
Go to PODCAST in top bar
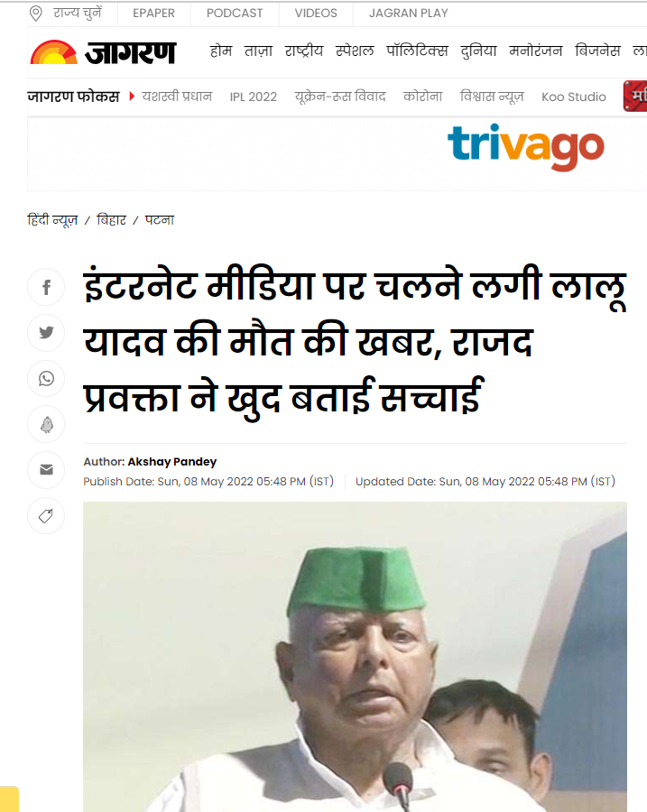point(235,14)
